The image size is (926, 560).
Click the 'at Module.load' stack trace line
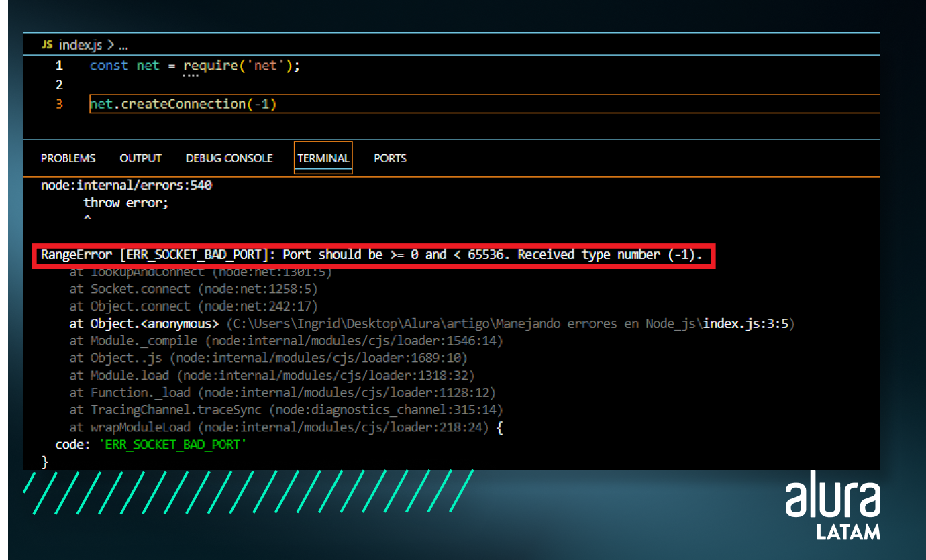pos(272,375)
